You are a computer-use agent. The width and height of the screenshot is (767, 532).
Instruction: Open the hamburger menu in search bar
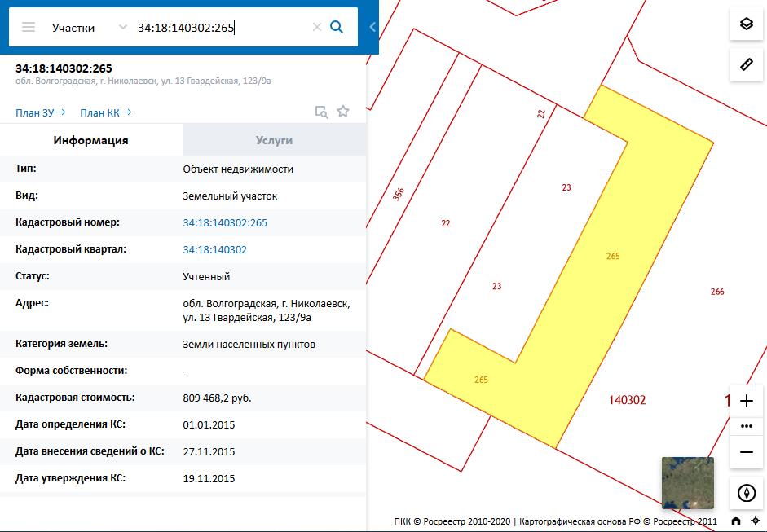coord(29,27)
